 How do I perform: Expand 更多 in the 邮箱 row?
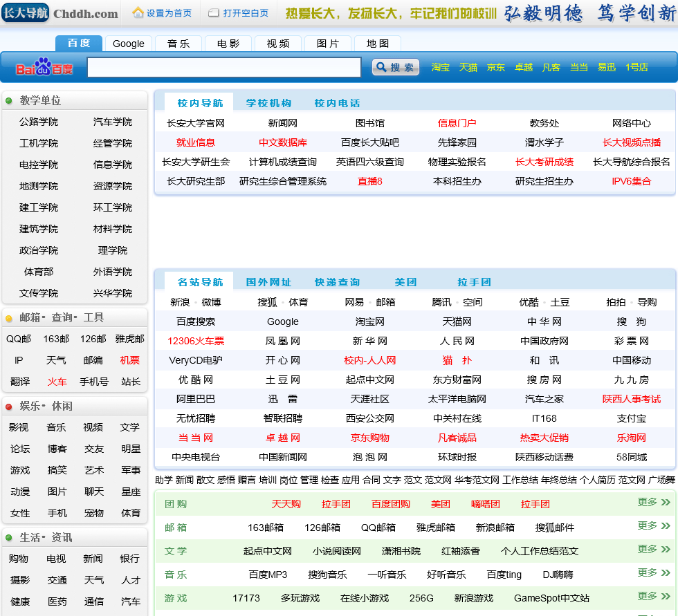pos(654,526)
